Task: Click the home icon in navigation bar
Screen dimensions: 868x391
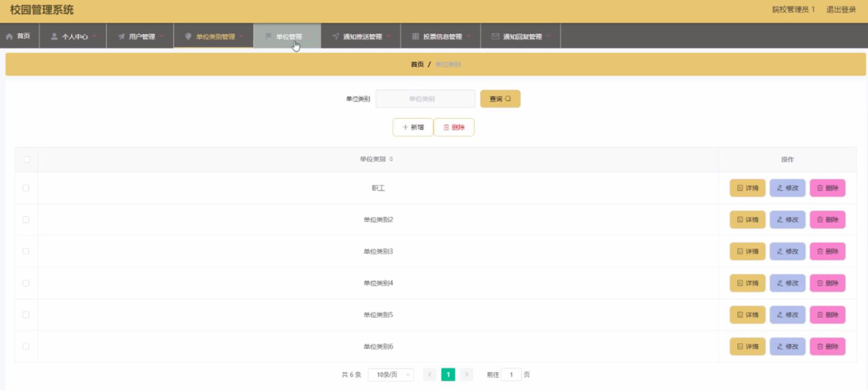Action: [x=9, y=36]
